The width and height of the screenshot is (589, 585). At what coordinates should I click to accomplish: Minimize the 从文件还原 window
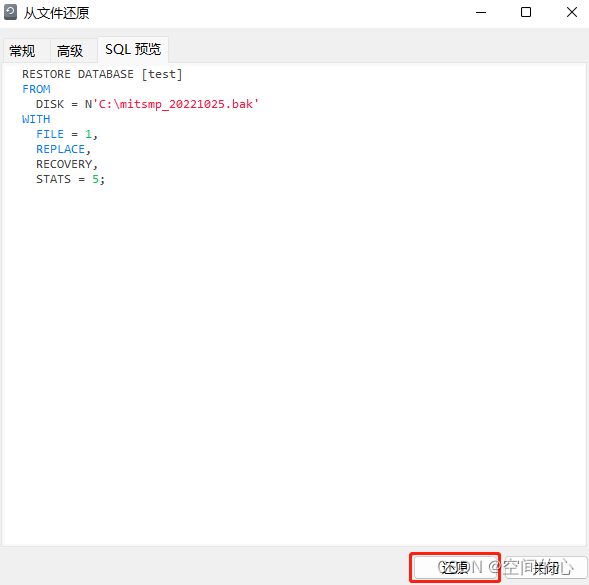coord(481,12)
